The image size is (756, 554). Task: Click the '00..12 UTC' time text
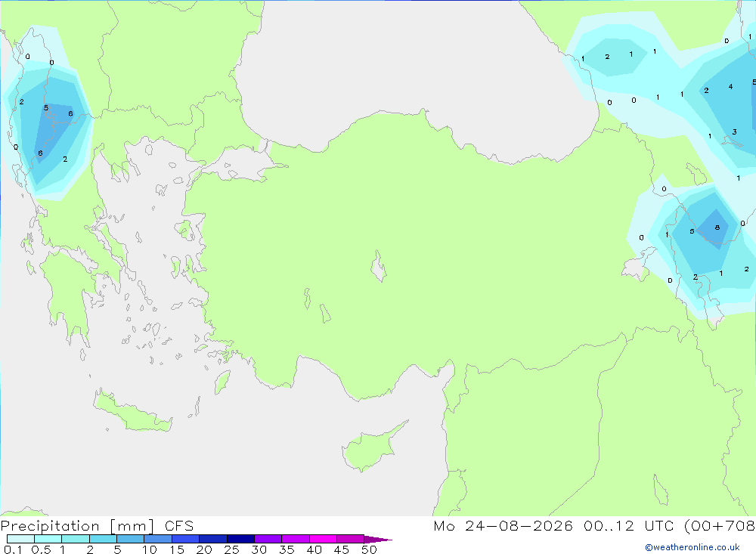coord(630,526)
